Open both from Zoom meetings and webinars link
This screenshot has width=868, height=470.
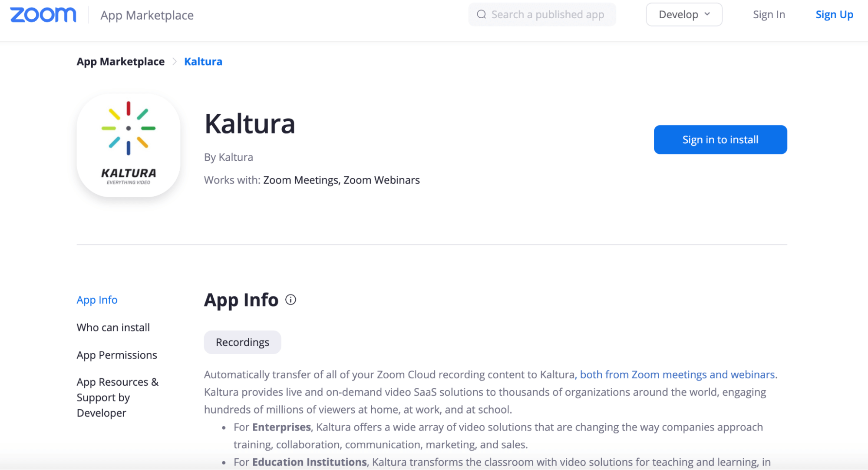tap(677, 374)
